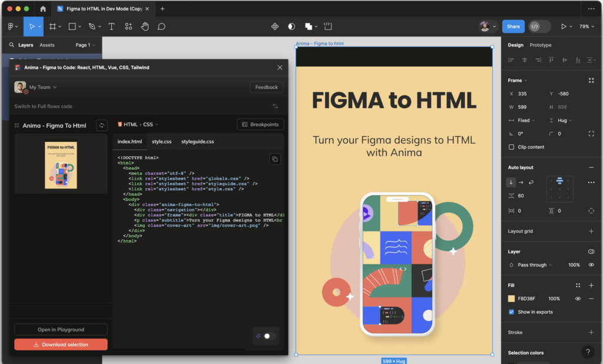Select the Hand tool
Viewport: 603px width, 364px height.
(145, 27)
